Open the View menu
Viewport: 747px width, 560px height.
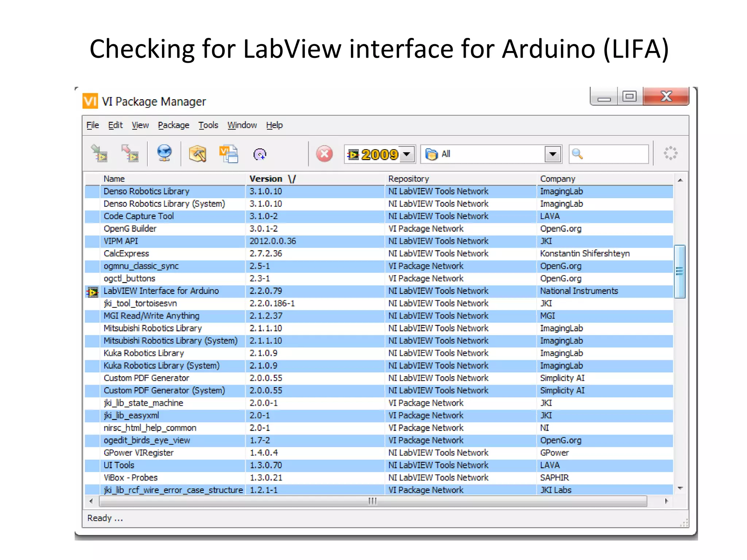(140, 125)
